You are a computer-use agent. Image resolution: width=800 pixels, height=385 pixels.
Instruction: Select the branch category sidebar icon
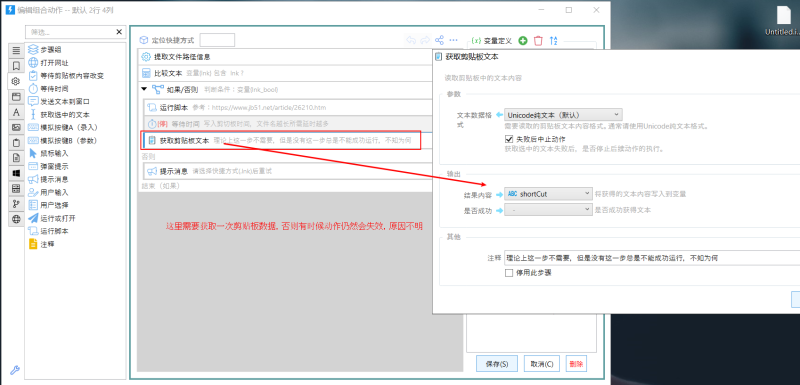16,204
